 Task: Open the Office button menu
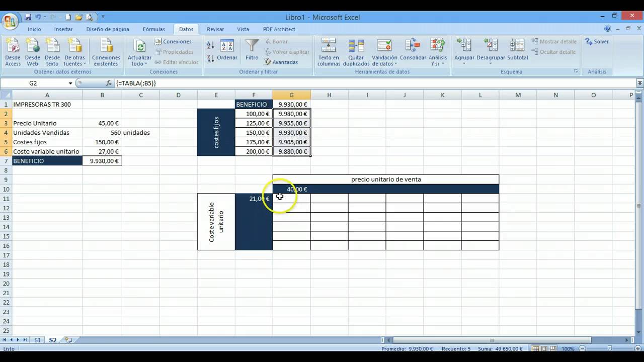point(10,21)
